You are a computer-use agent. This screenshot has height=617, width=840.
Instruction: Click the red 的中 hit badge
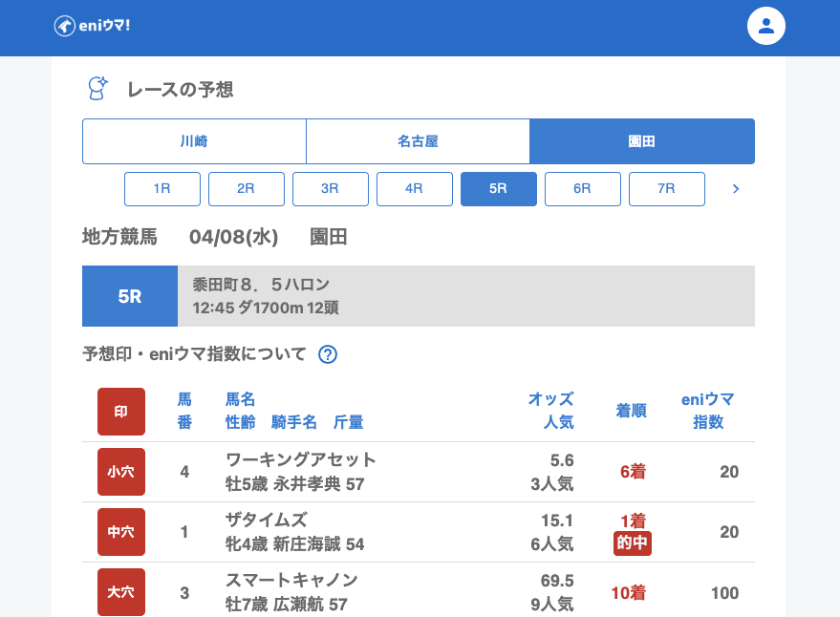tap(633, 543)
